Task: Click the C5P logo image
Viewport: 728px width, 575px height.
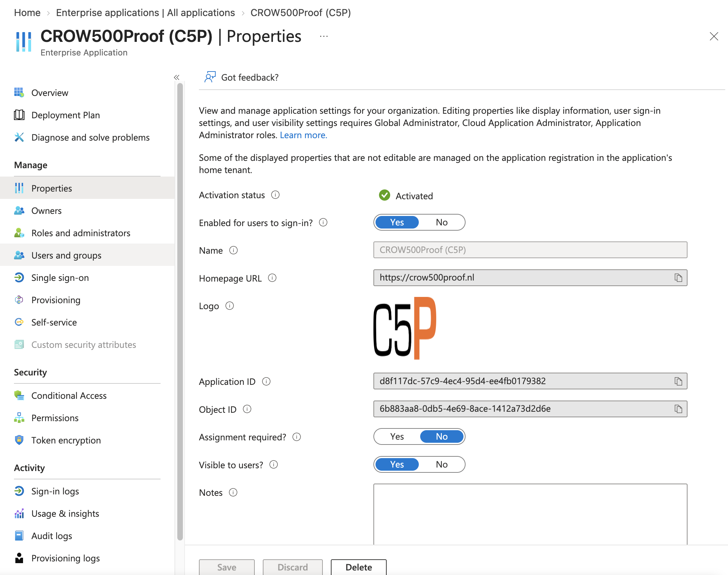Action: [x=405, y=328]
